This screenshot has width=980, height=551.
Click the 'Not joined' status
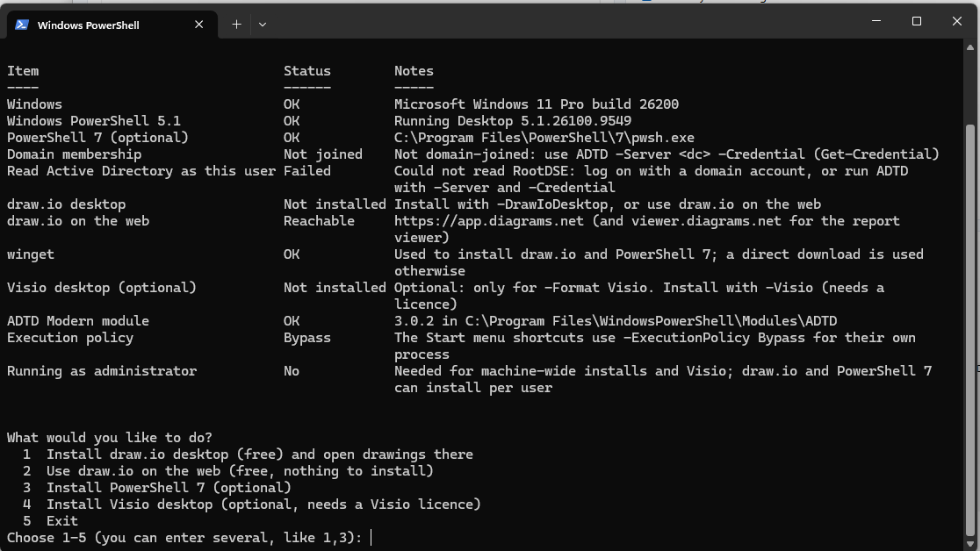point(322,154)
